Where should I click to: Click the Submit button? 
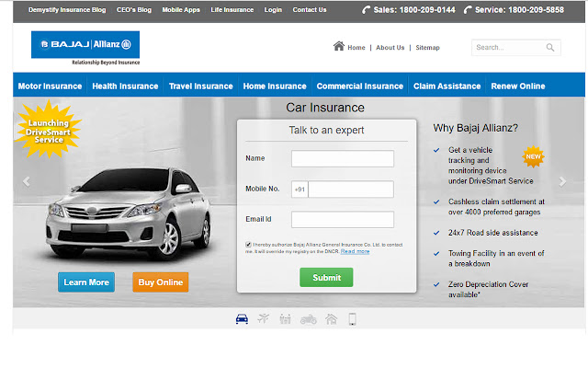pyautogui.click(x=326, y=278)
